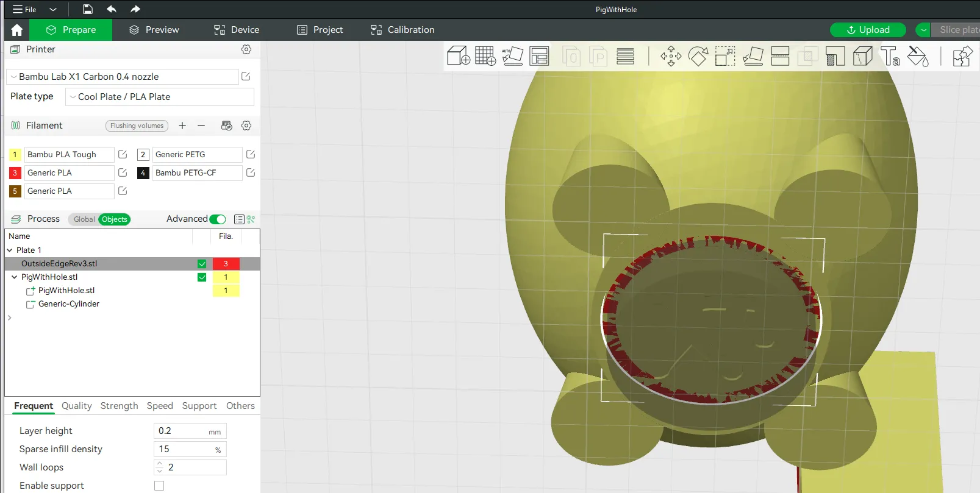Uncheck the OutsideEdgeRev3.stl printable checkbox
The height and width of the screenshot is (493, 980).
point(202,264)
